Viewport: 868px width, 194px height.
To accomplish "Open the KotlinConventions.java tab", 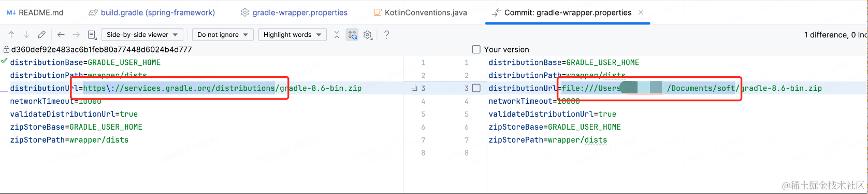I will point(420,12).
